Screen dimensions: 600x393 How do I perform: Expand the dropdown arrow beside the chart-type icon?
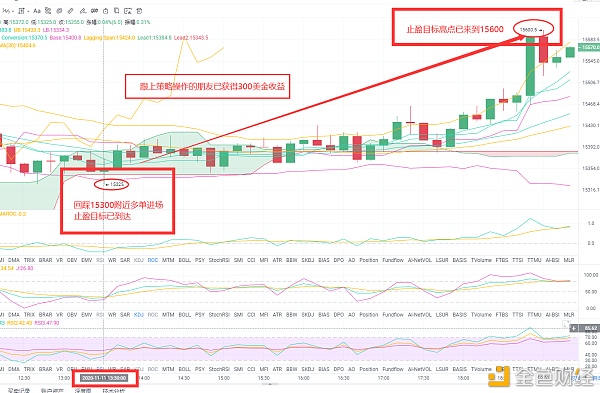[x=28, y=11]
